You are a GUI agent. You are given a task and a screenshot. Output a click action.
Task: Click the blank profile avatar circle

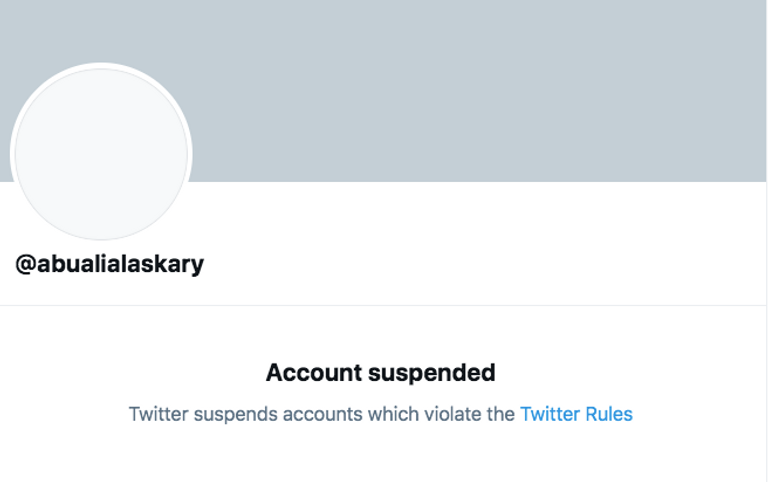pyautogui.click(x=101, y=154)
